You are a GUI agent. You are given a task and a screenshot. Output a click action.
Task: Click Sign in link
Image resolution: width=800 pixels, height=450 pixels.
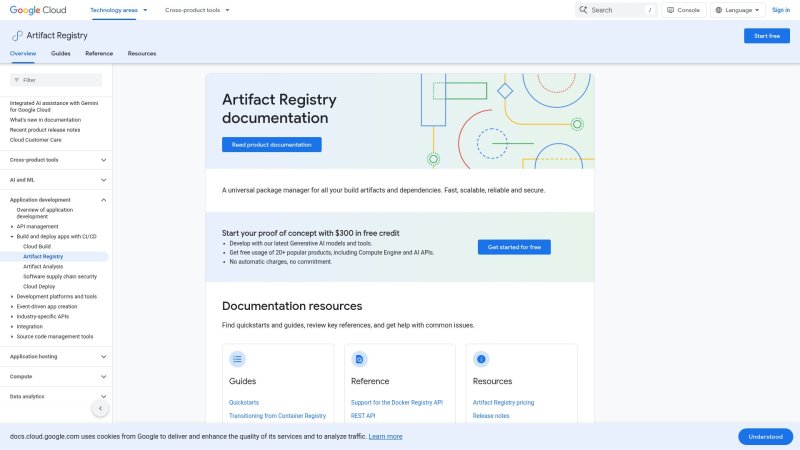(781, 10)
